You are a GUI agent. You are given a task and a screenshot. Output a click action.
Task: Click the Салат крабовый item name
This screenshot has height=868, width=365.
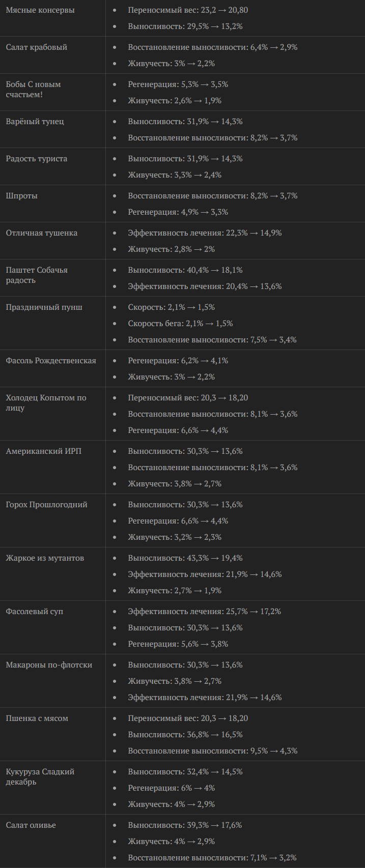[37, 47]
